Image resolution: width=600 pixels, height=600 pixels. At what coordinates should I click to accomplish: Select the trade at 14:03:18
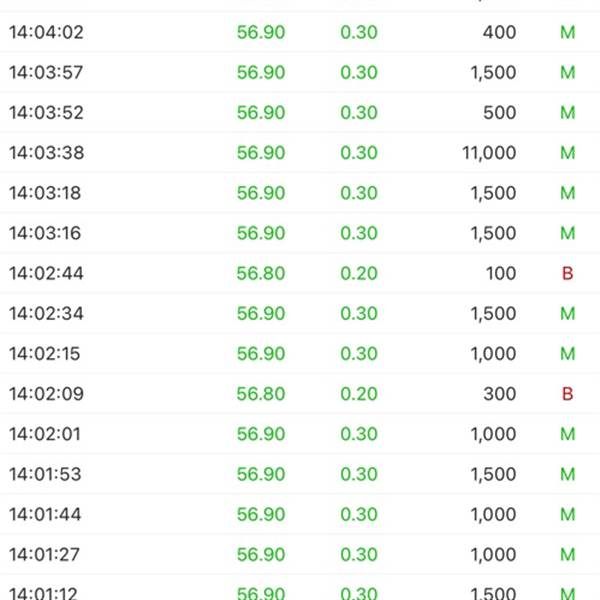(300, 193)
